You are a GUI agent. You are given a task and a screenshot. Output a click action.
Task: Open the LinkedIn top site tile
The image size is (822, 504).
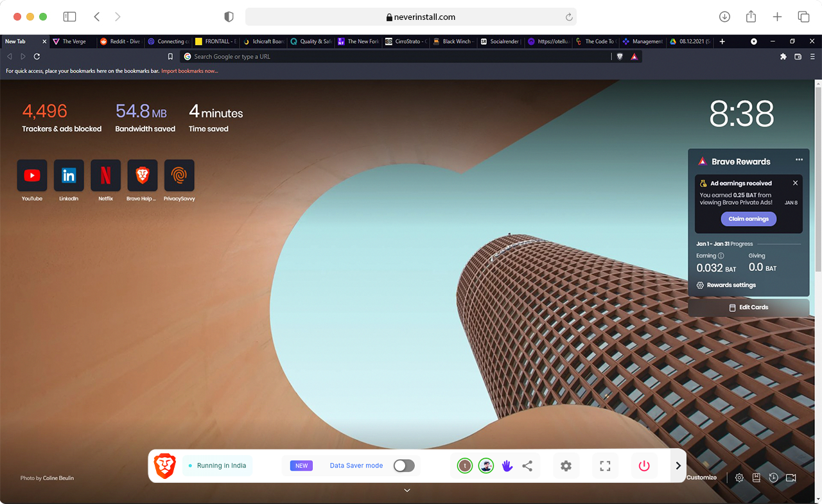pyautogui.click(x=69, y=175)
